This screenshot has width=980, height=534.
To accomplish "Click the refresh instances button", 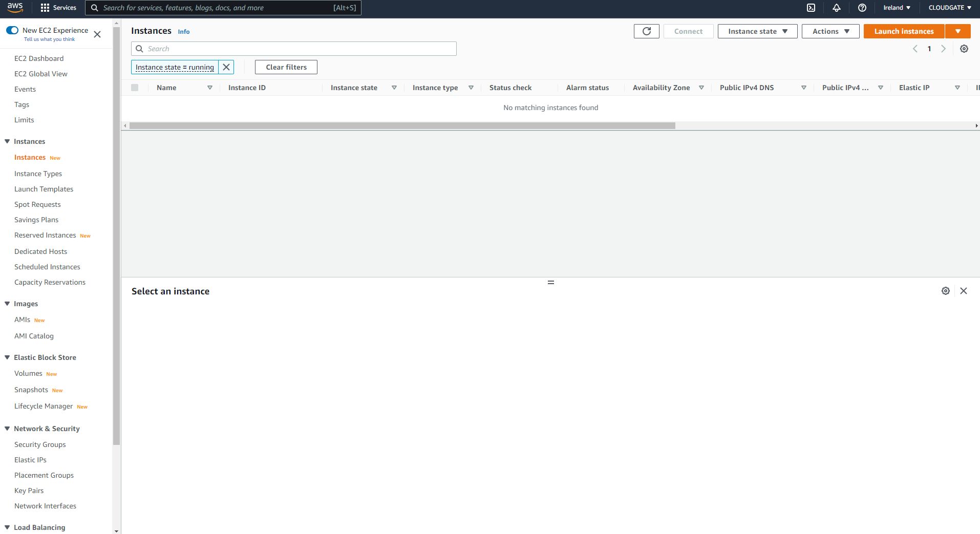I will 646,31.
